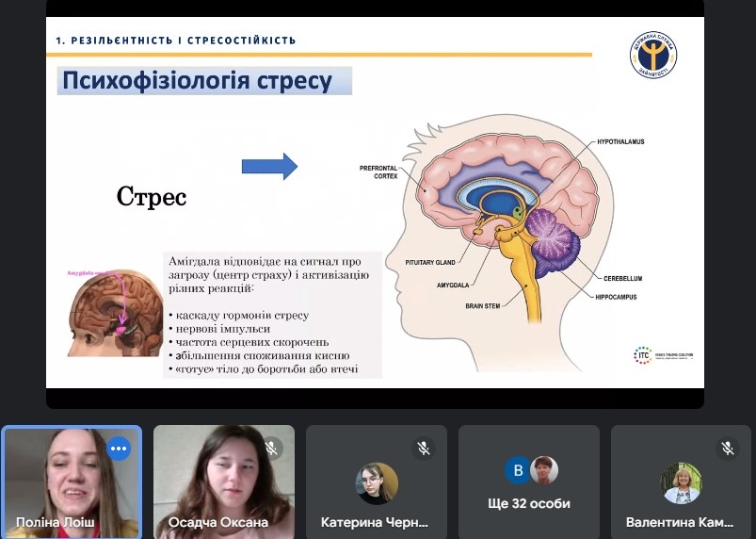Click the 'HIPPOCAMPUS' diagram label
The width and height of the screenshot is (756, 539).
pos(616,297)
